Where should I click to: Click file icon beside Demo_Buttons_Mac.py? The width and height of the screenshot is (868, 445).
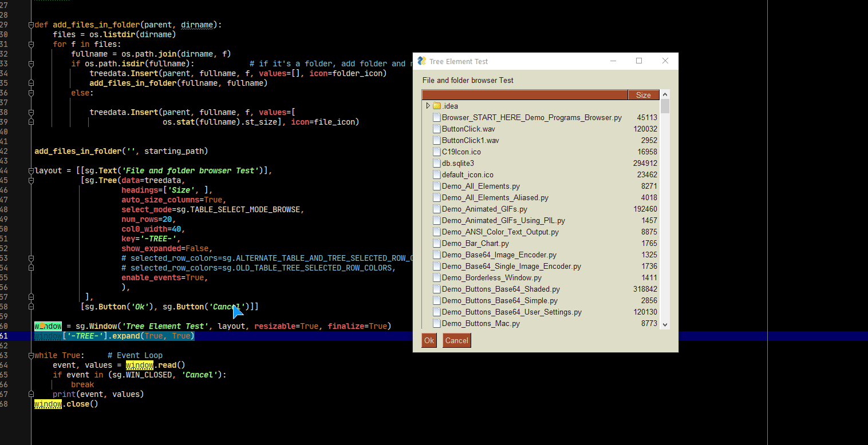(x=436, y=323)
